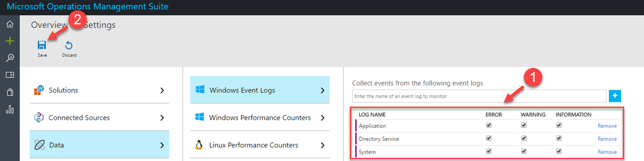Expand the Solutions chevron

coord(162,90)
